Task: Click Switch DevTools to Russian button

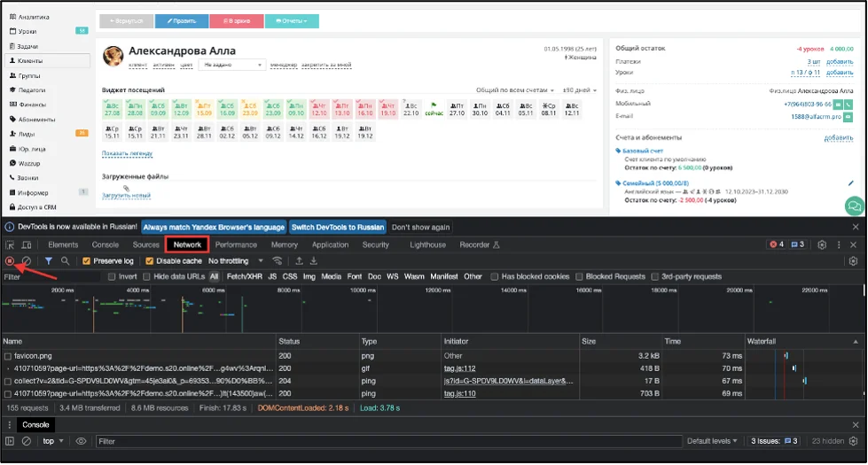Action: pos(338,228)
